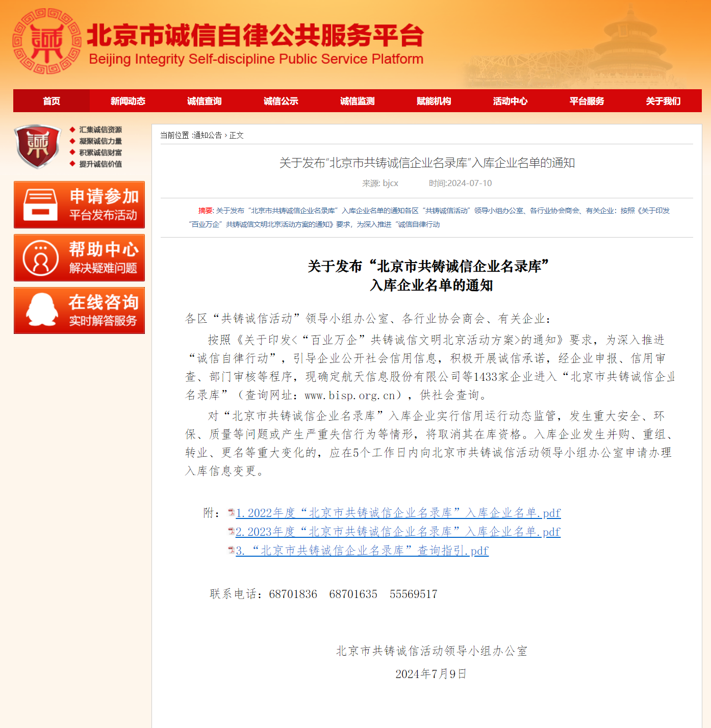This screenshot has height=728, width=711.
Task: Visit the 活动中心 navigation tab
Action: pyautogui.click(x=511, y=101)
